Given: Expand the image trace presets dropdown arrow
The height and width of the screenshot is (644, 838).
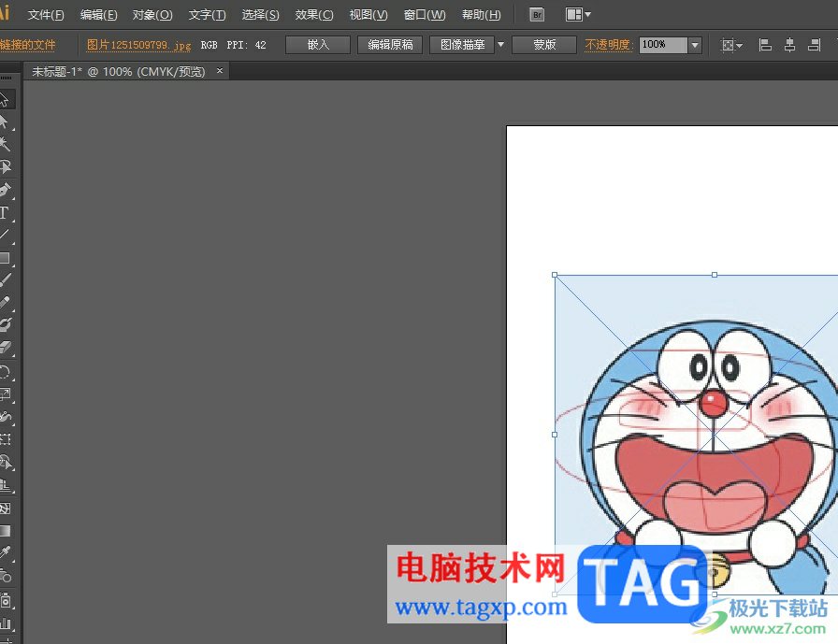Looking at the screenshot, I should point(500,45).
